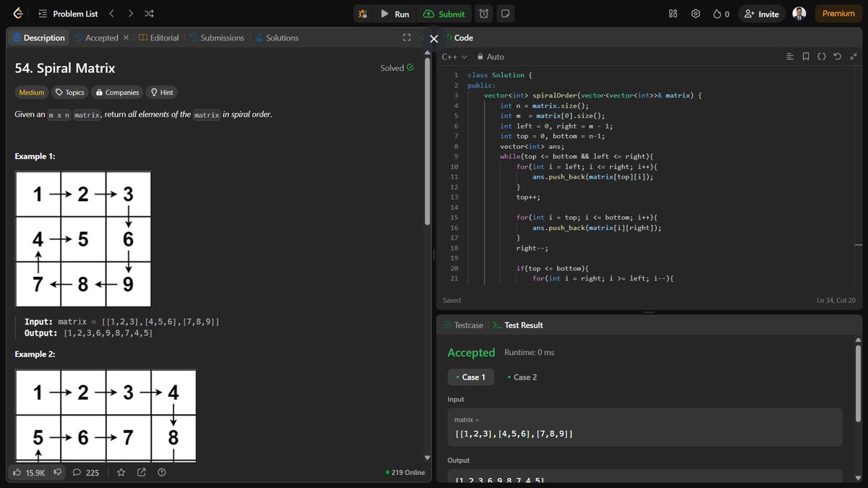Open the C++ language dropdown
Viewport: 868px width, 488px height.
(454, 56)
